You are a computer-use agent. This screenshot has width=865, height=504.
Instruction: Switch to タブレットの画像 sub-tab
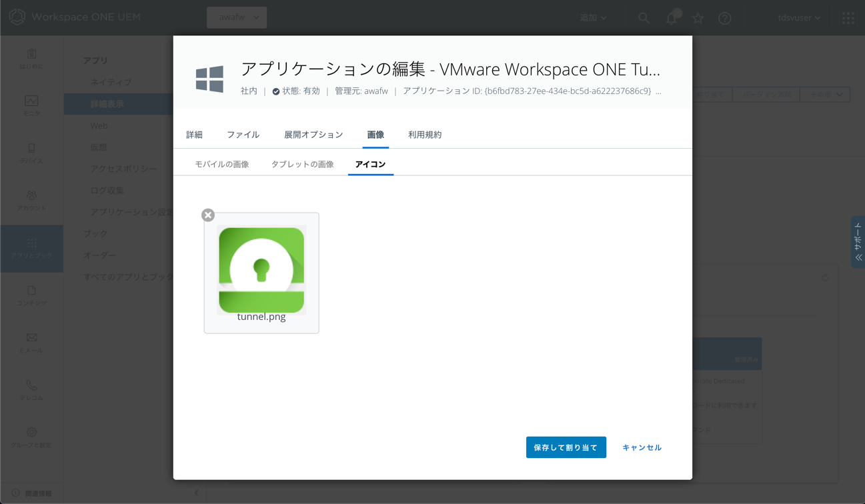coord(302,164)
